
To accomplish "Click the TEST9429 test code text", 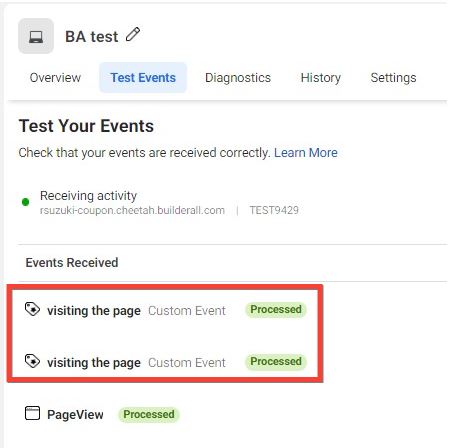I will 274,210.
